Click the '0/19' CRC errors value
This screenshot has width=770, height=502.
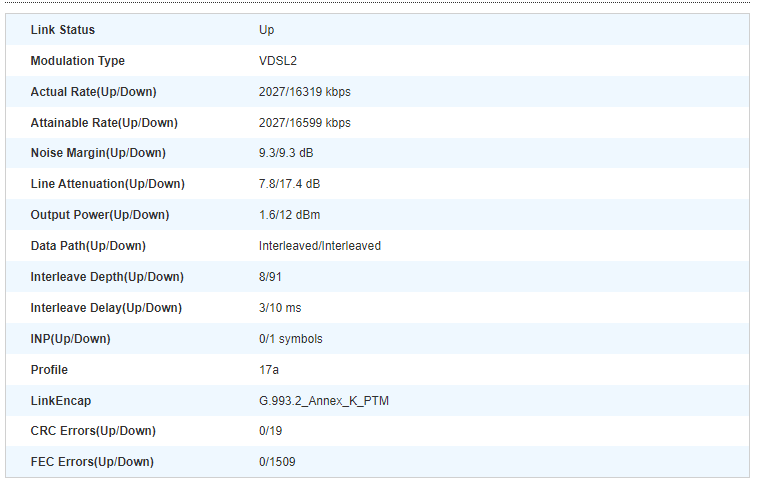[271, 431]
